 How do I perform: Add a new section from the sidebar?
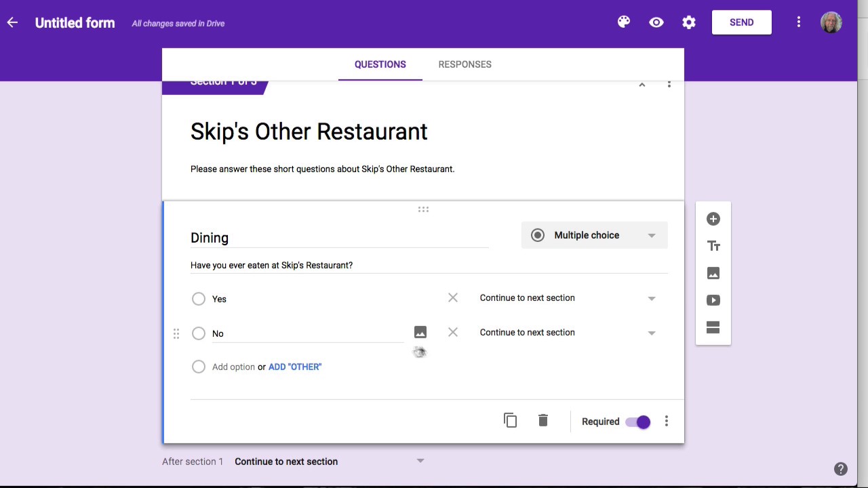(x=713, y=327)
